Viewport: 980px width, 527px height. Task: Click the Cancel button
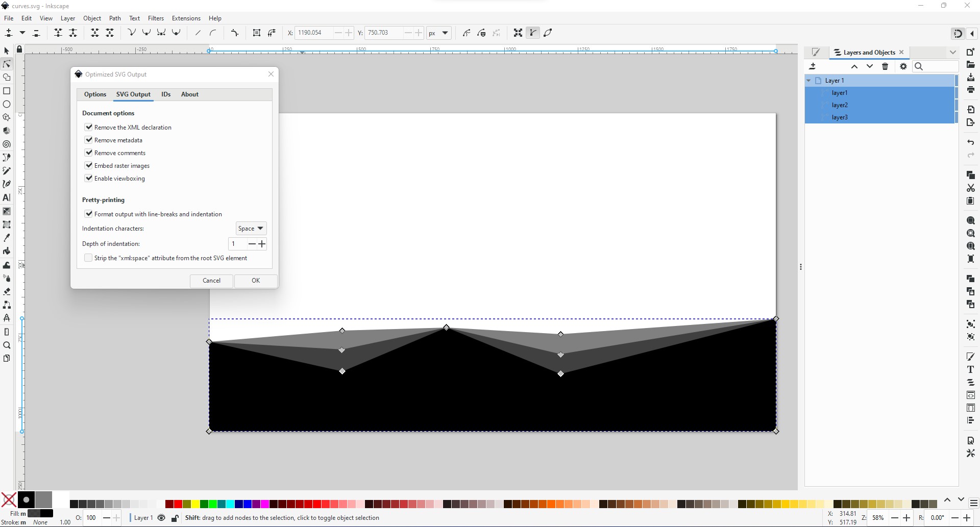[x=211, y=281]
